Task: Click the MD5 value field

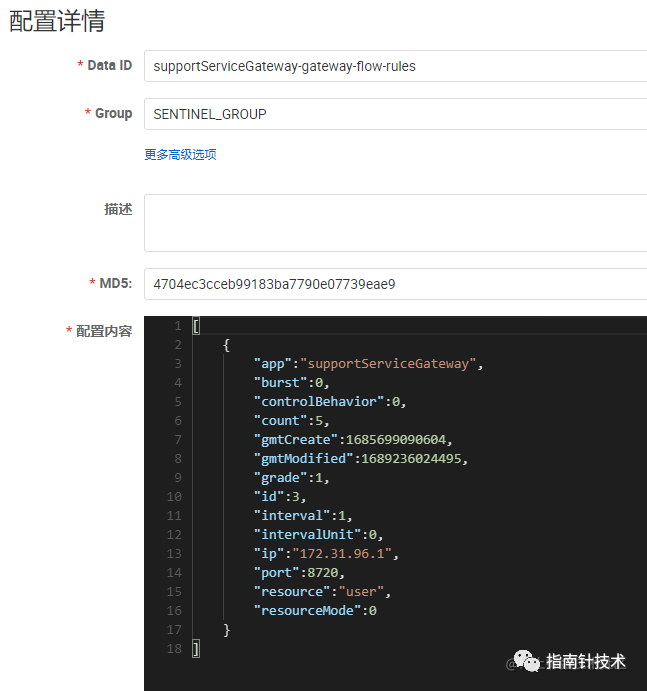Action: tap(395, 284)
